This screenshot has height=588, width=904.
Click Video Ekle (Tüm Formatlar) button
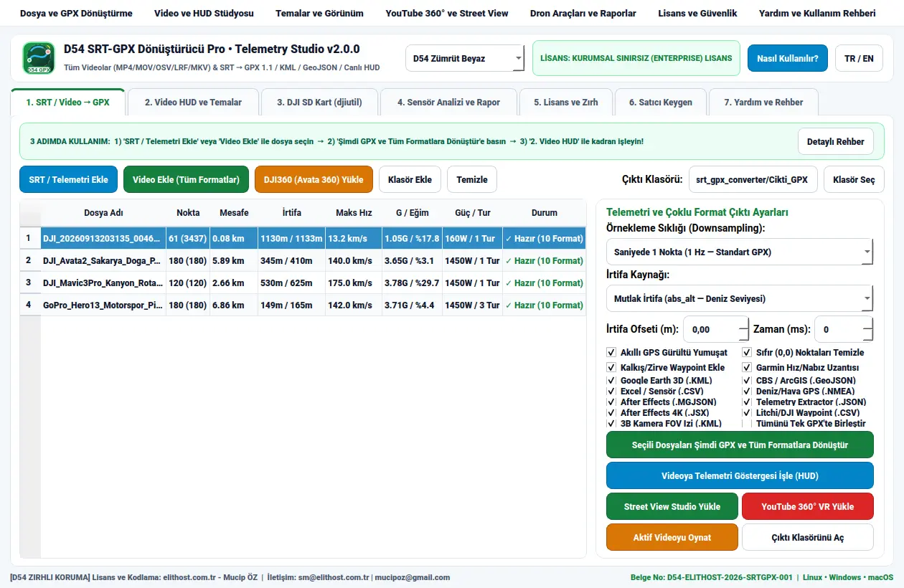[x=186, y=179]
